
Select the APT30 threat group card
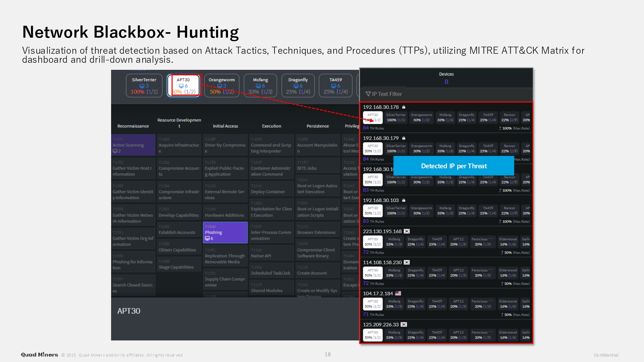pyautogui.click(x=183, y=85)
